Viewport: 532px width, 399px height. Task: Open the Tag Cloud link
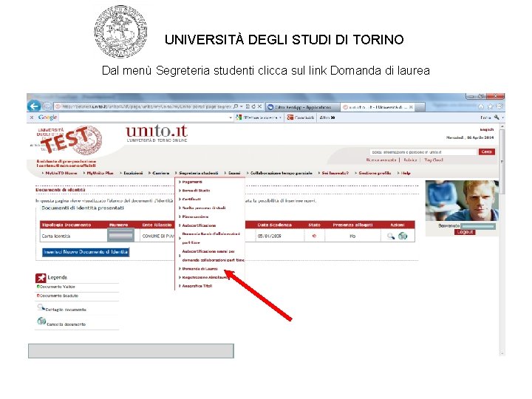click(x=434, y=160)
